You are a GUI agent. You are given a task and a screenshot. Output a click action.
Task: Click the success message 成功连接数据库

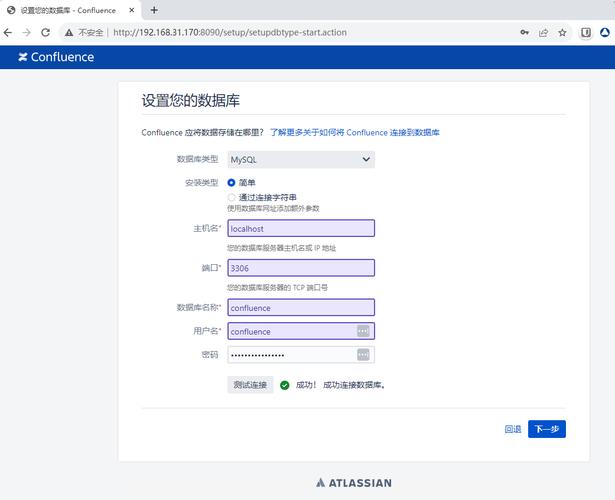pyautogui.click(x=354, y=385)
